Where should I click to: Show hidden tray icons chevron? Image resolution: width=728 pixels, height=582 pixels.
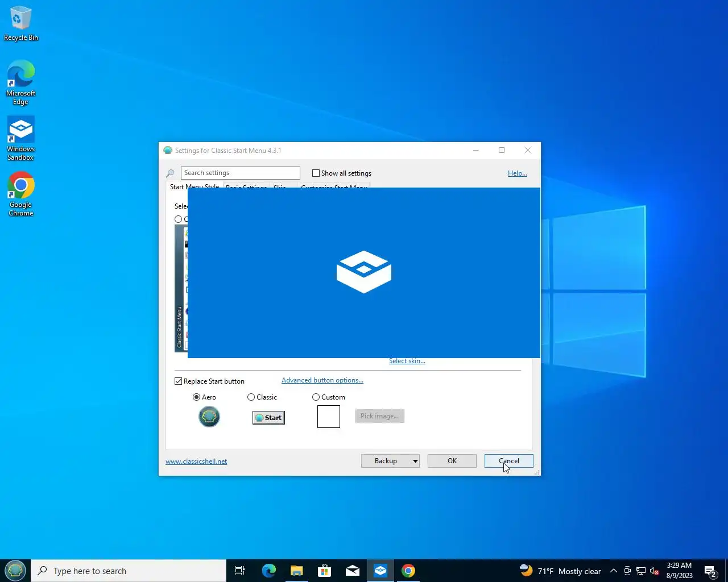[614, 571]
